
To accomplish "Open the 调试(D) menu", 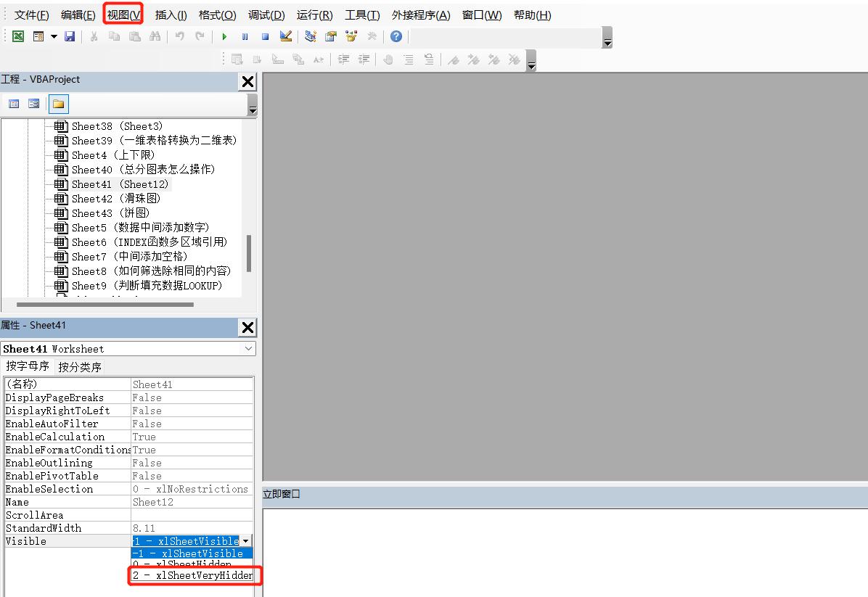I will pos(266,15).
